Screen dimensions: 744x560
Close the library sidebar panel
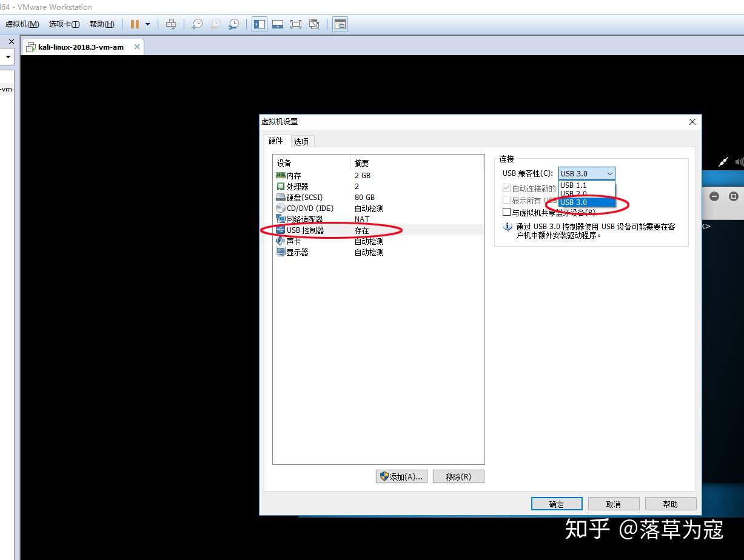point(11,41)
